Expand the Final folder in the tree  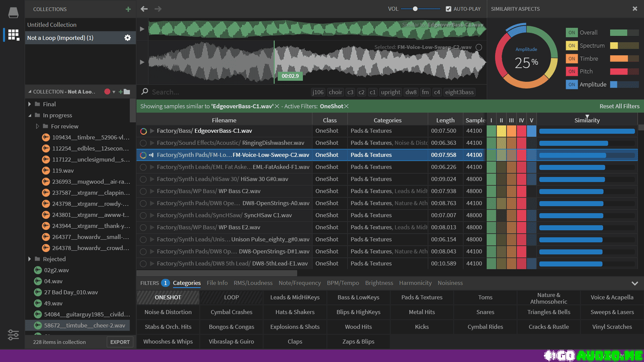point(30,104)
